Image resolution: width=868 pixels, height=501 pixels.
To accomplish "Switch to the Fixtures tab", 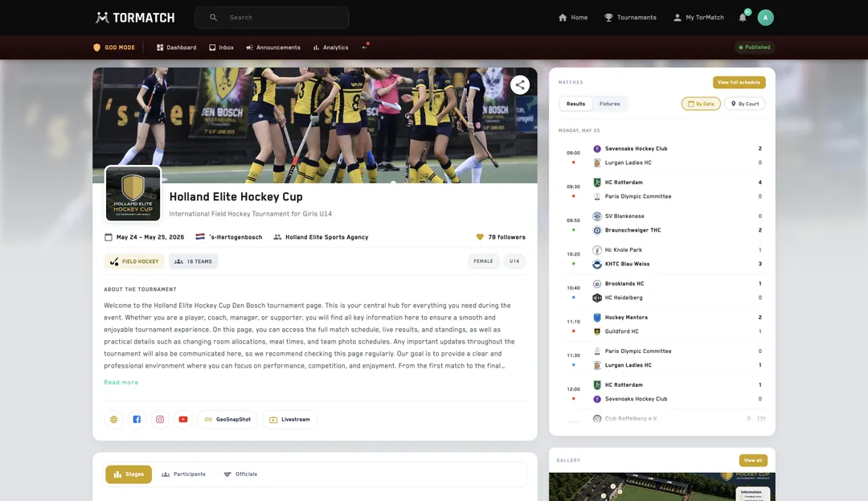I will click(x=609, y=104).
